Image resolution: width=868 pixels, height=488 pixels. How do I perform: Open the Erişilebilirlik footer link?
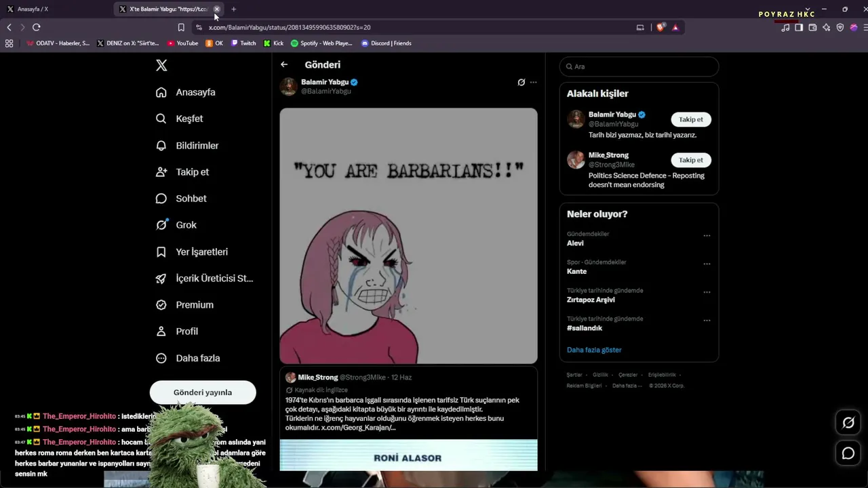tap(662, 375)
